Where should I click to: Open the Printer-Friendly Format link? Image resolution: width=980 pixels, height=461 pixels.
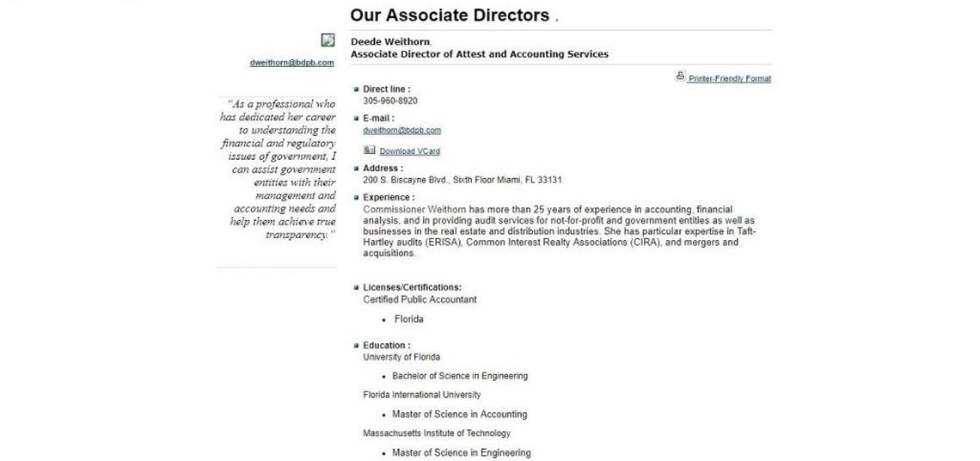(x=729, y=79)
